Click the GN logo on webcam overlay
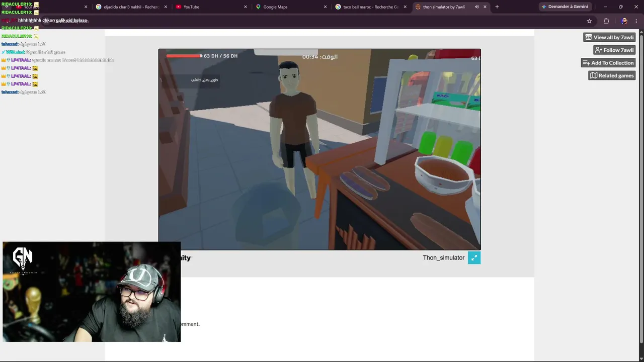Viewport: 644px width, 362px height. [x=23, y=260]
